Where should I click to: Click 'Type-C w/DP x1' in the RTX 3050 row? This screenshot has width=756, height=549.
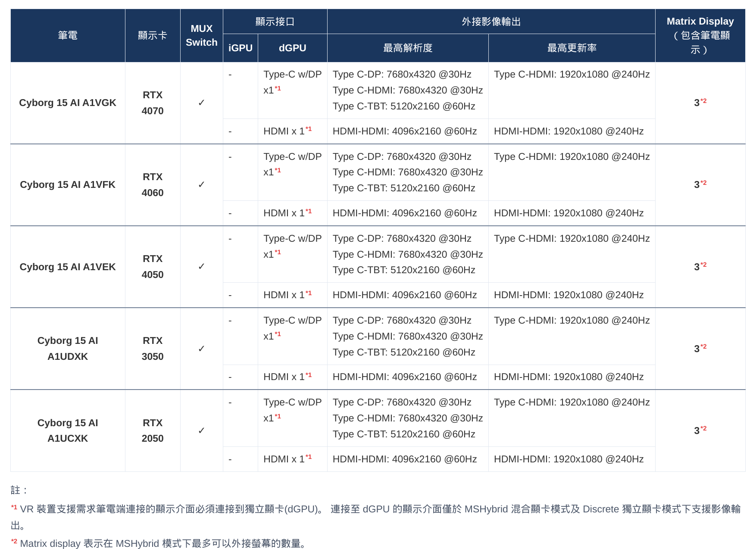(x=293, y=328)
